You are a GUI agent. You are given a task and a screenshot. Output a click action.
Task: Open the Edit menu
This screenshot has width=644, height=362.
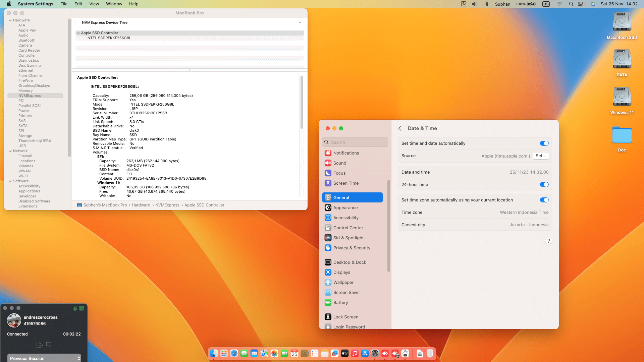tap(78, 4)
